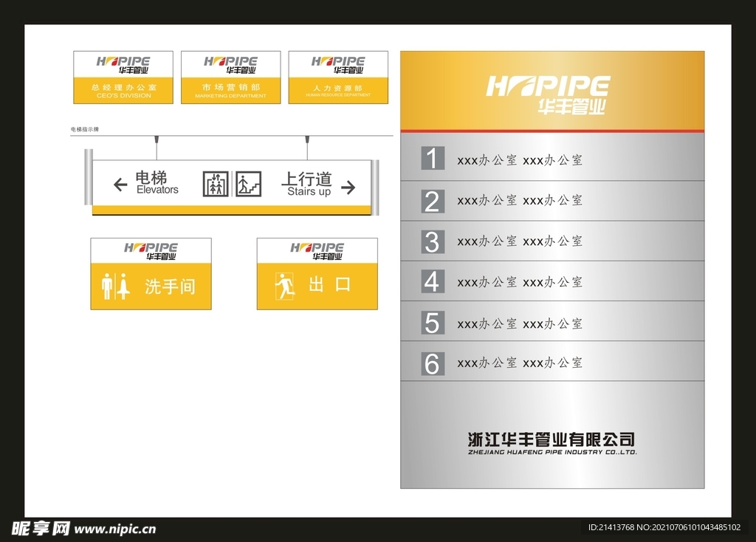Click the floor number 3 box
756x542 pixels.
[433, 241]
